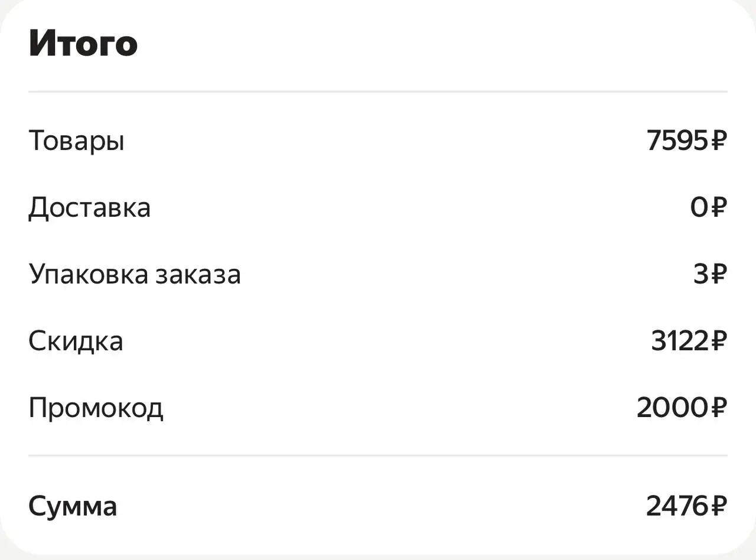Click the Упаковка заказа label
This screenshot has height=560, width=756.
(135, 275)
